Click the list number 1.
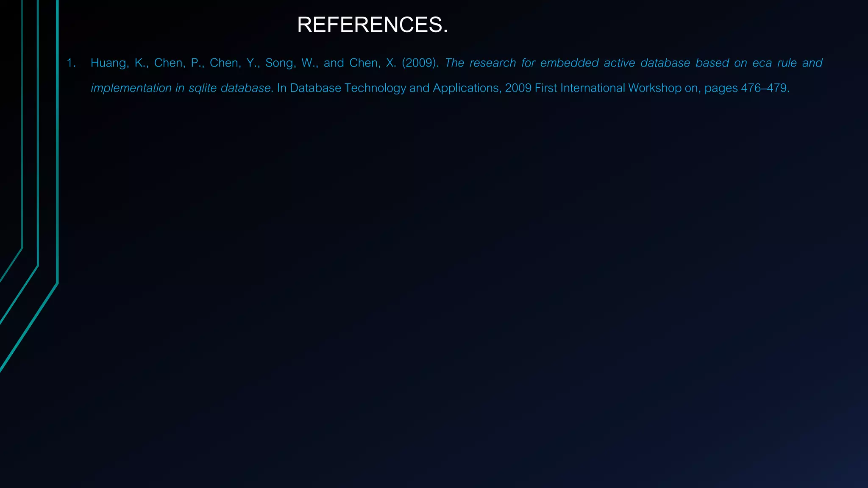The width and height of the screenshot is (868, 488). point(71,63)
